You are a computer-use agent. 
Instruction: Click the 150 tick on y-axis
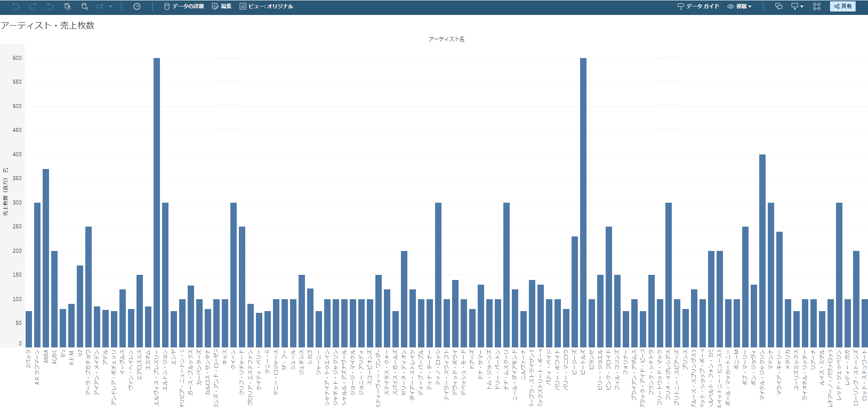pyautogui.click(x=17, y=275)
